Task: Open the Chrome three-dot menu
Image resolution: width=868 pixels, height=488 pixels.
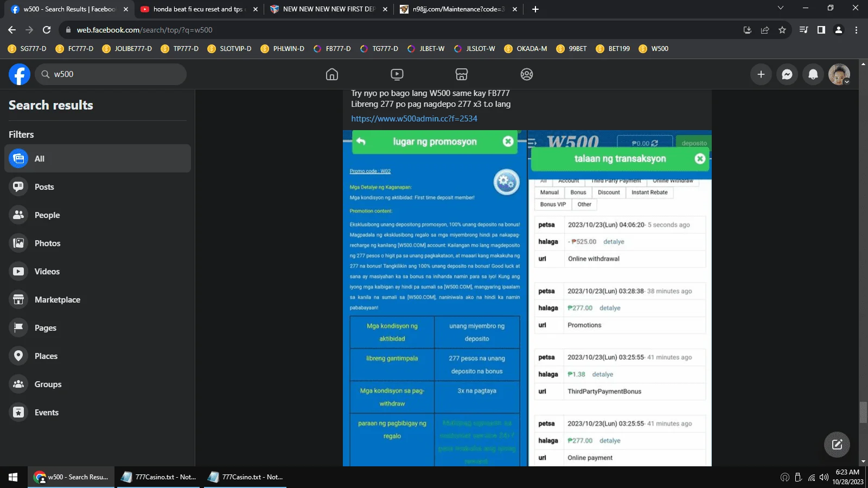Action: [x=856, y=30]
